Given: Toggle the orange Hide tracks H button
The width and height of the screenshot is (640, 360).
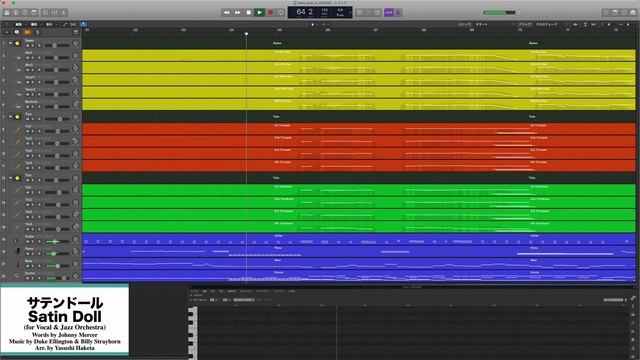Looking at the screenshot, I should (x=27, y=32).
